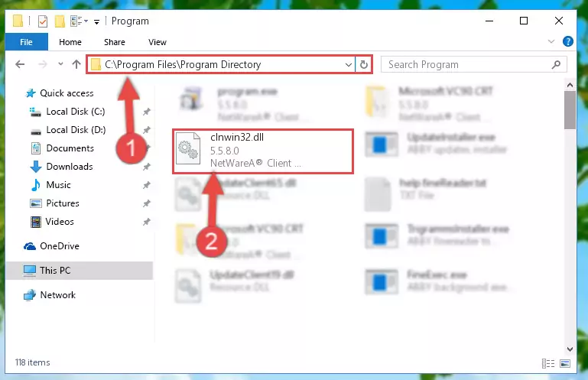This screenshot has height=380, width=588.
Task: Select the clnwin32.dll file
Action: tap(263, 151)
